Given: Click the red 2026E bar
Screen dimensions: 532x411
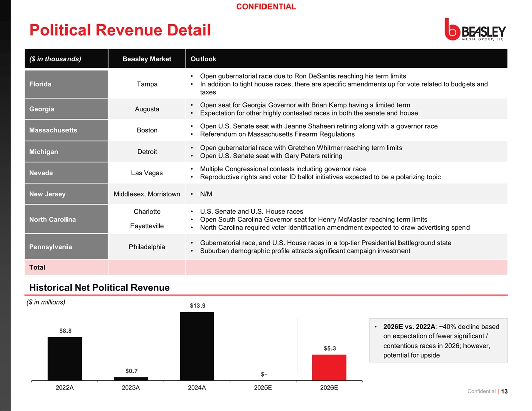Looking at the screenshot, I should pos(329,367).
